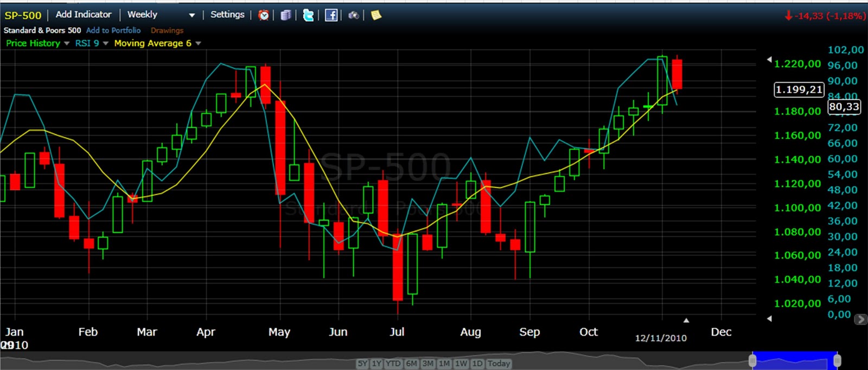Select the 1W range button
The image size is (868, 370).
461,363
